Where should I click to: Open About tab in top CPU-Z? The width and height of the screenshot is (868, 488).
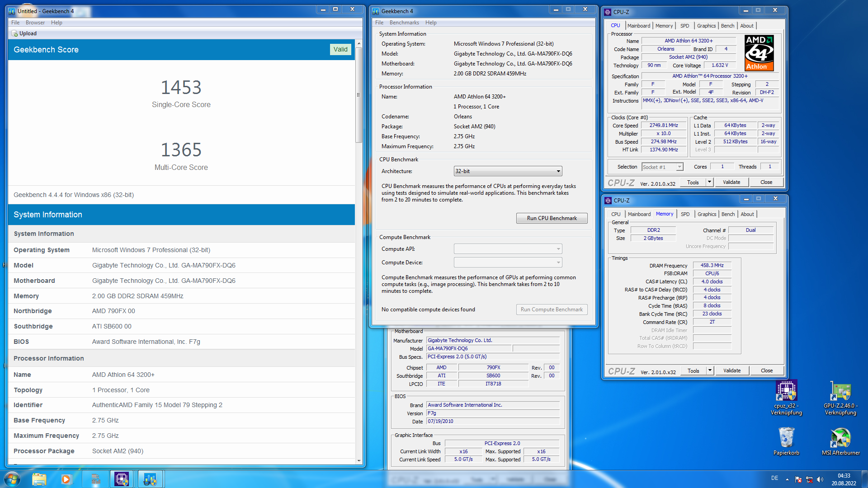tap(747, 26)
